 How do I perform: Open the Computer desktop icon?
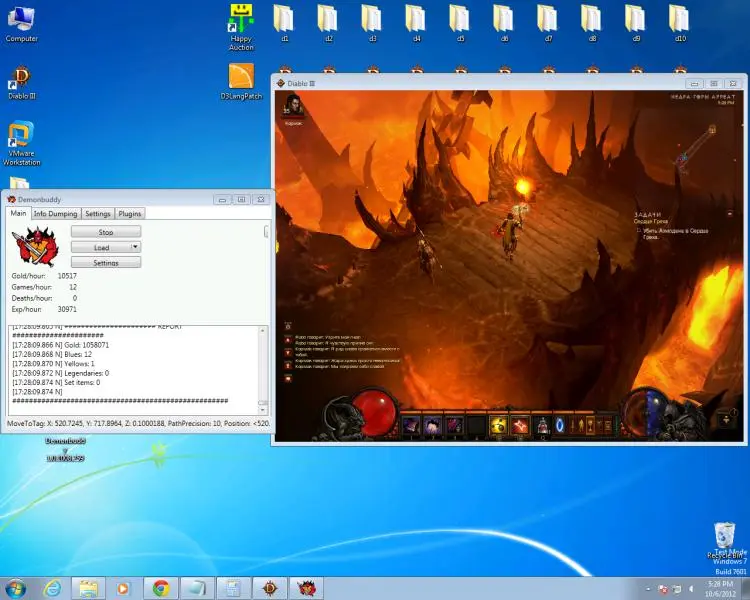(x=21, y=21)
